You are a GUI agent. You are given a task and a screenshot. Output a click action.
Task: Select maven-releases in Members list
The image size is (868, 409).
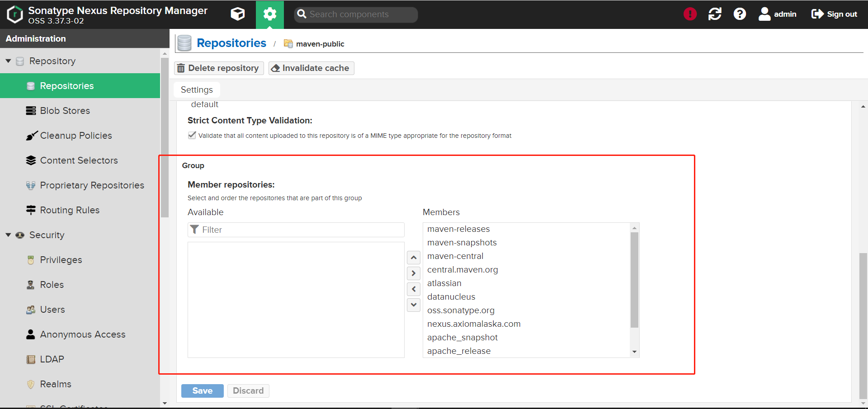click(527, 229)
